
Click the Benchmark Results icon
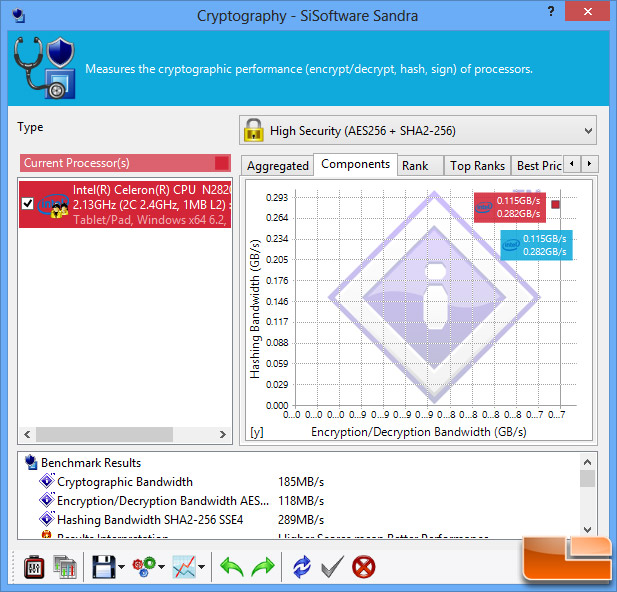(x=31, y=462)
